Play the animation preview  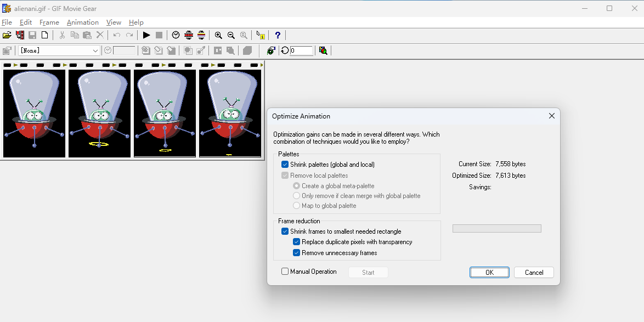146,35
